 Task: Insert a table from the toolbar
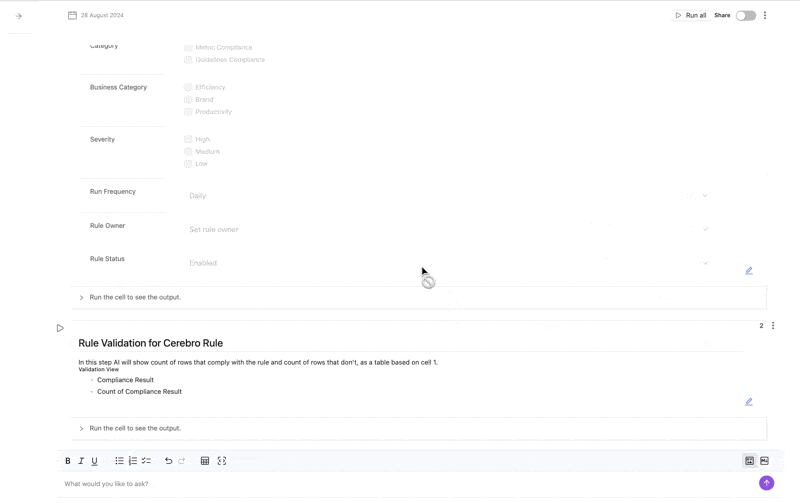coord(205,461)
